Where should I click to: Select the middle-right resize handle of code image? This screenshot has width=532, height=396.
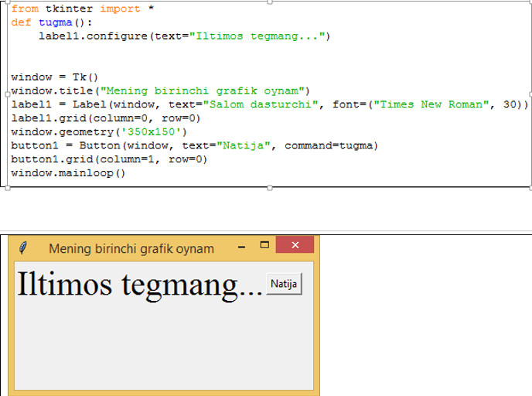coord(530,94)
